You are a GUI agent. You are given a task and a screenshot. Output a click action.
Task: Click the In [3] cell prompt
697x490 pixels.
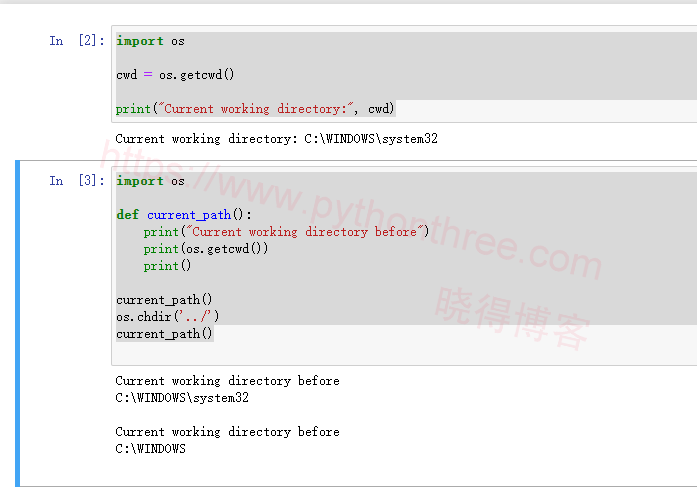click(76, 181)
